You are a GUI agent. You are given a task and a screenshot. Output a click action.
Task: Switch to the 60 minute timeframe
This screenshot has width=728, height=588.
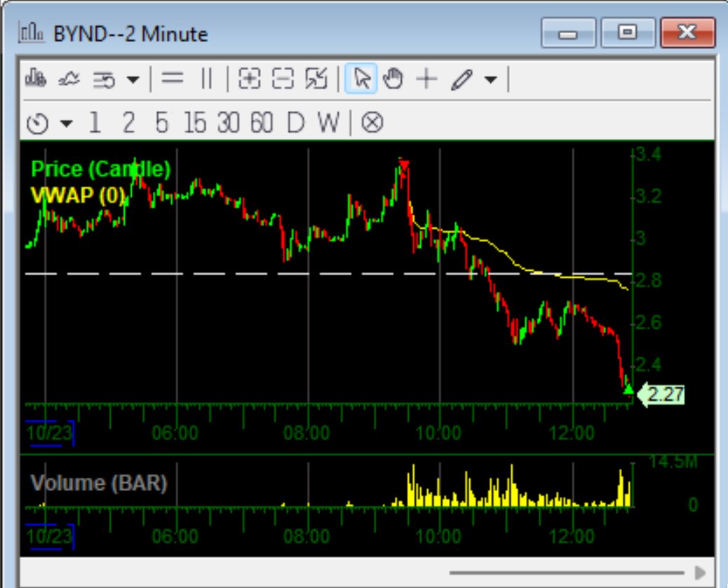262,123
